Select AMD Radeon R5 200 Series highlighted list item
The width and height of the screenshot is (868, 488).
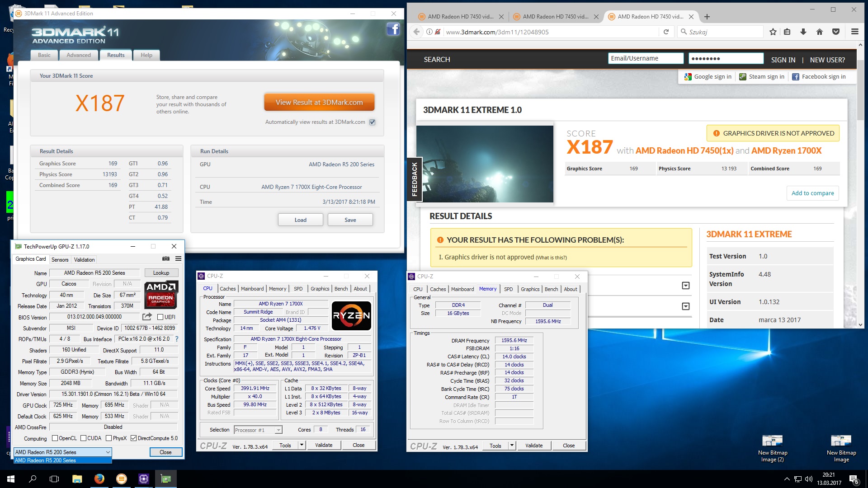click(62, 460)
